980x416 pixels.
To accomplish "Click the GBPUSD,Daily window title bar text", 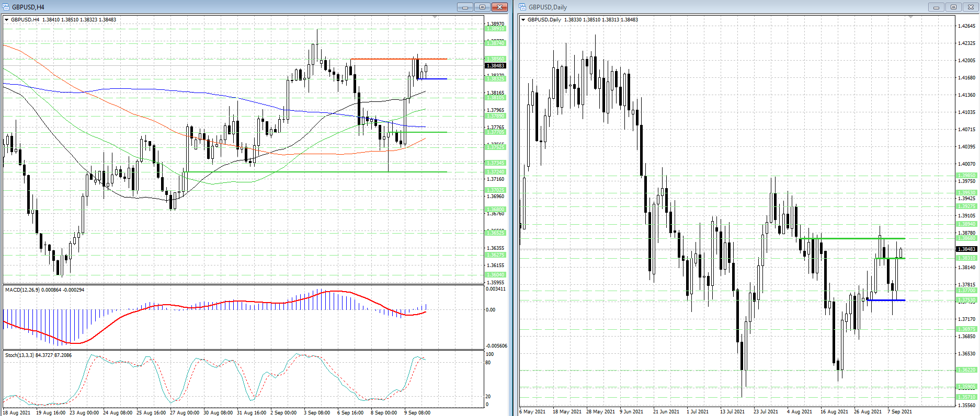I will pos(548,7).
